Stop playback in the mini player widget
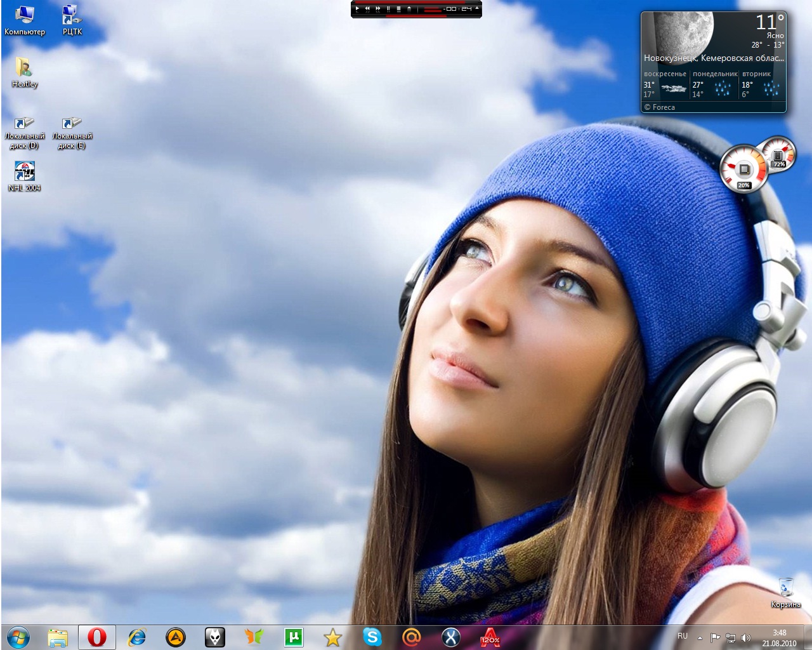This screenshot has height=650, width=812. (x=398, y=9)
